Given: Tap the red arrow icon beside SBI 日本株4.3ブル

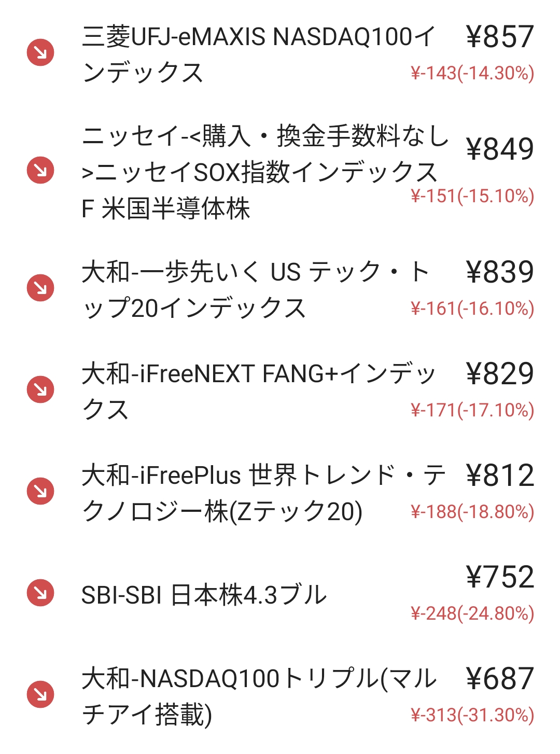Looking at the screenshot, I should click(40, 593).
